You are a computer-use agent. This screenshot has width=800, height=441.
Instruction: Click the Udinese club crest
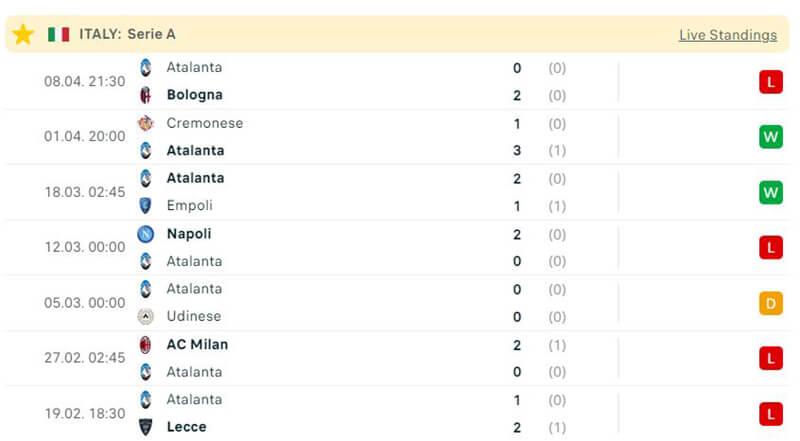[146, 317]
